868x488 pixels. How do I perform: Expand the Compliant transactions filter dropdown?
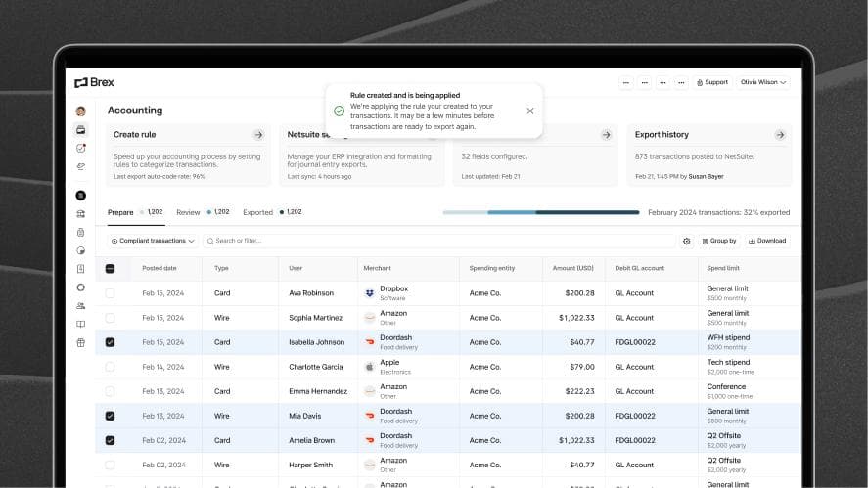tap(153, 241)
